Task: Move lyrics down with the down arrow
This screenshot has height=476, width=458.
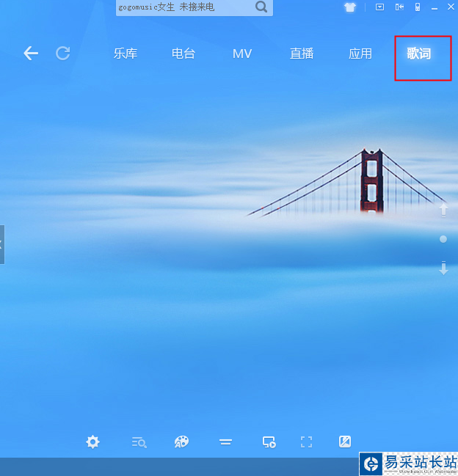Action: pyautogui.click(x=443, y=268)
